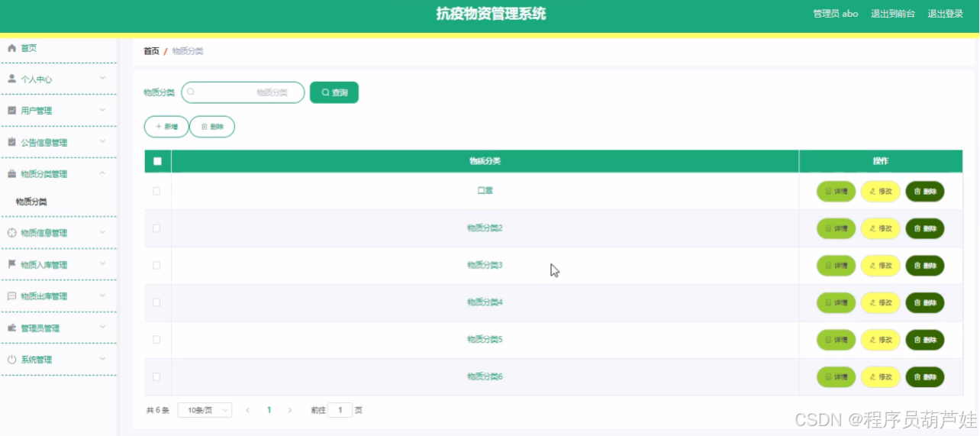Click 删除 for 物质分类4 row
The height and width of the screenshot is (436, 980).
pos(925,302)
